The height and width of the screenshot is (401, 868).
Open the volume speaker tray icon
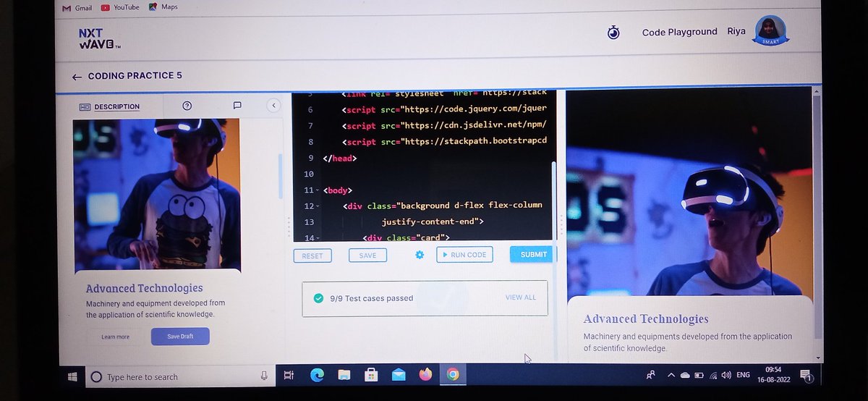[x=726, y=376]
